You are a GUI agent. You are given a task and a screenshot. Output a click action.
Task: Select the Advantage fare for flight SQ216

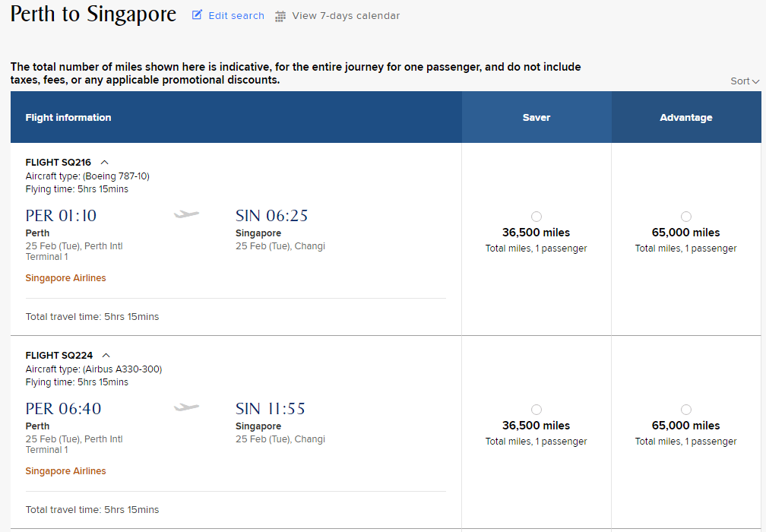(x=686, y=217)
